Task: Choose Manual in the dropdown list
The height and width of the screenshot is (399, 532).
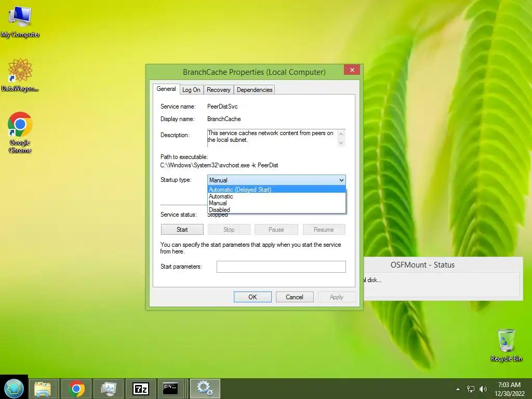Action: [x=276, y=203]
